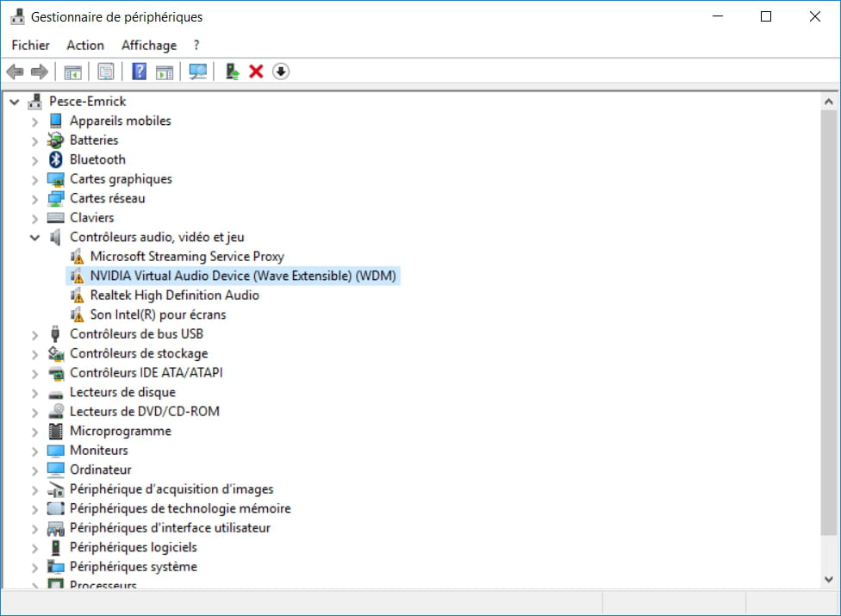The height and width of the screenshot is (616, 841).
Task: Click the Bluetooth category icon
Action: click(56, 159)
